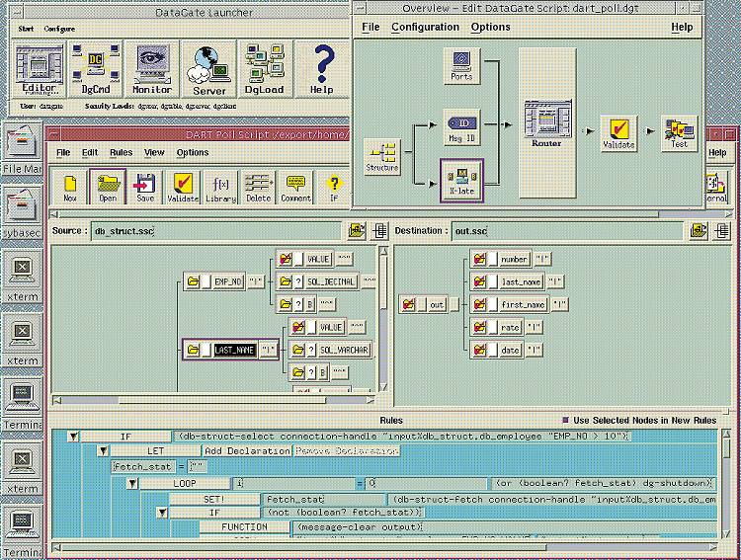
Task: Launch DgLoad from the launcher
Action: tap(265, 69)
